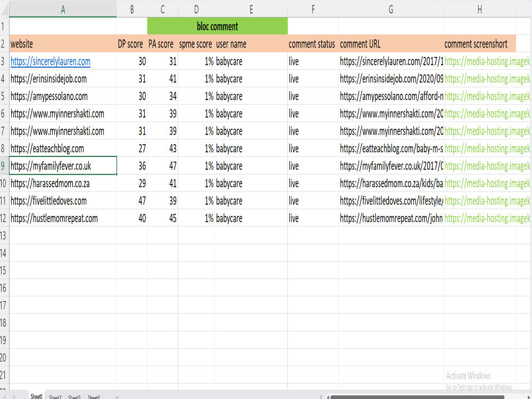
Task: Select PA score 47 for myfamilyfever
Action: 162,166
